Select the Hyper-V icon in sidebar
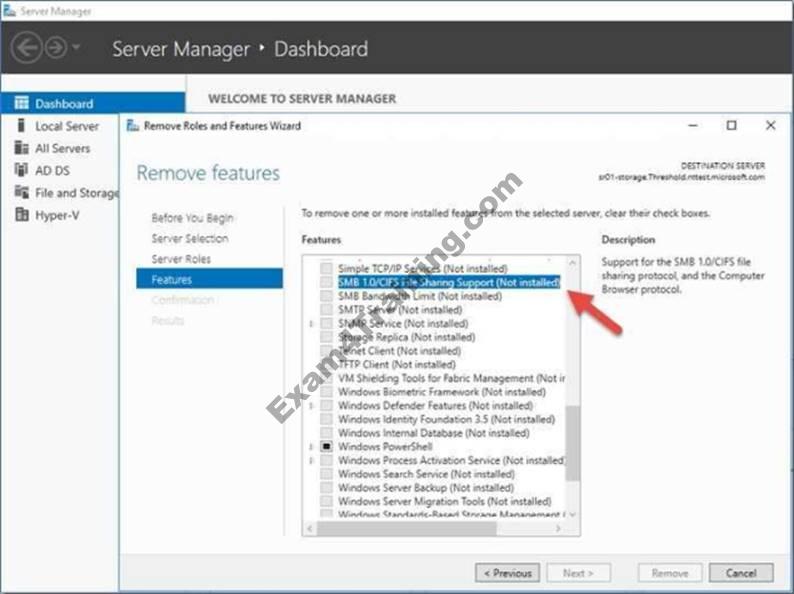This screenshot has width=794, height=594. click(21, 214)
